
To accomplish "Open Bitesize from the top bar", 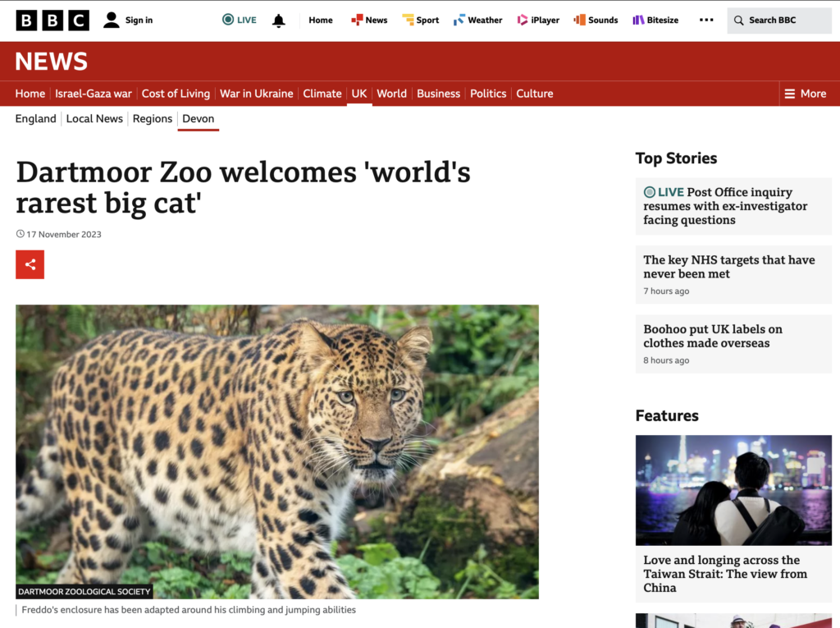I will [x=655, y=20].
